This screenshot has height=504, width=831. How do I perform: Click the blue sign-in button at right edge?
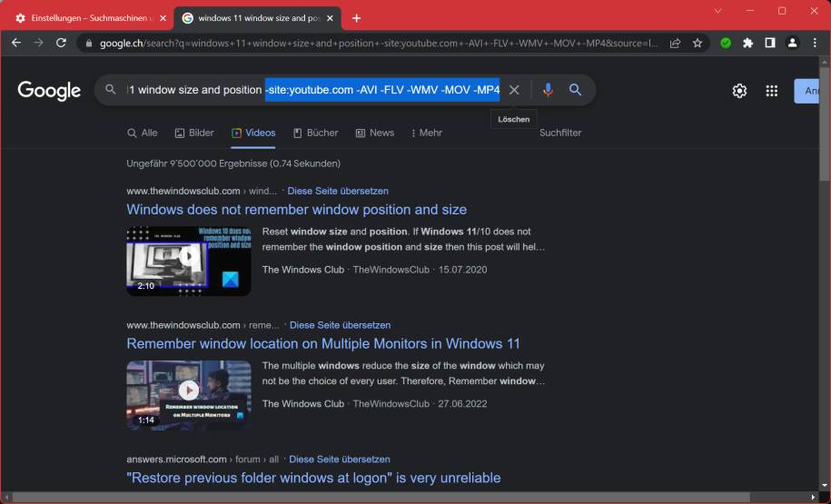coord(807,91)
